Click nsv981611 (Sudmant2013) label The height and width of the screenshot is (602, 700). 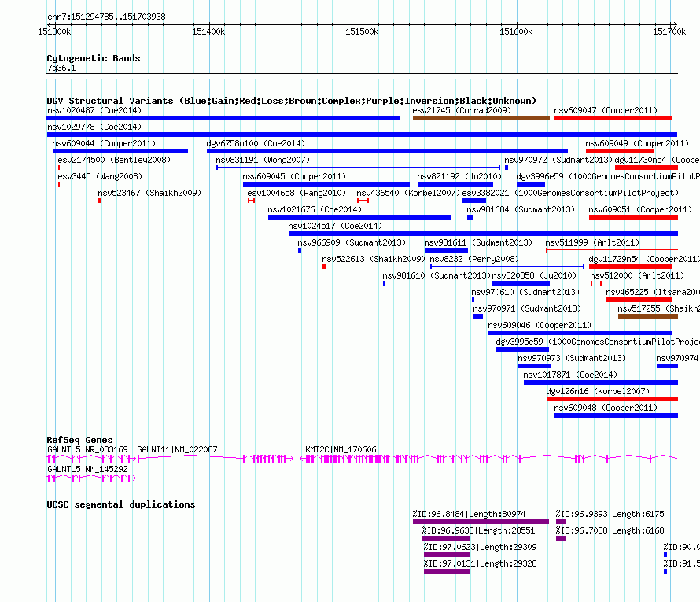tap(478, 242)
